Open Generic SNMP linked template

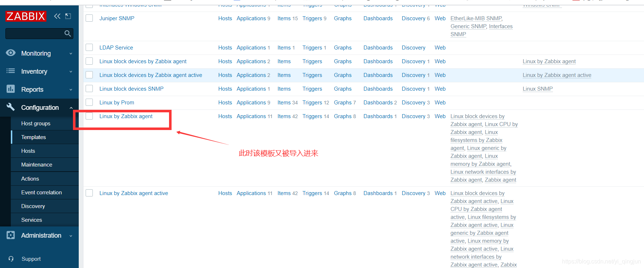point(468,26)
